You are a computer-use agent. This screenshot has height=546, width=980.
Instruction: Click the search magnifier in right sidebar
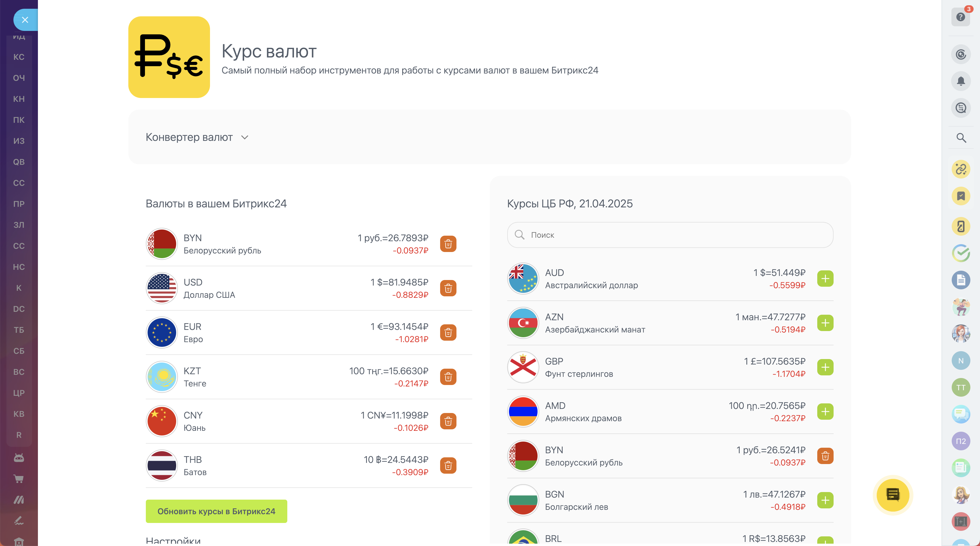pos(961,138)
